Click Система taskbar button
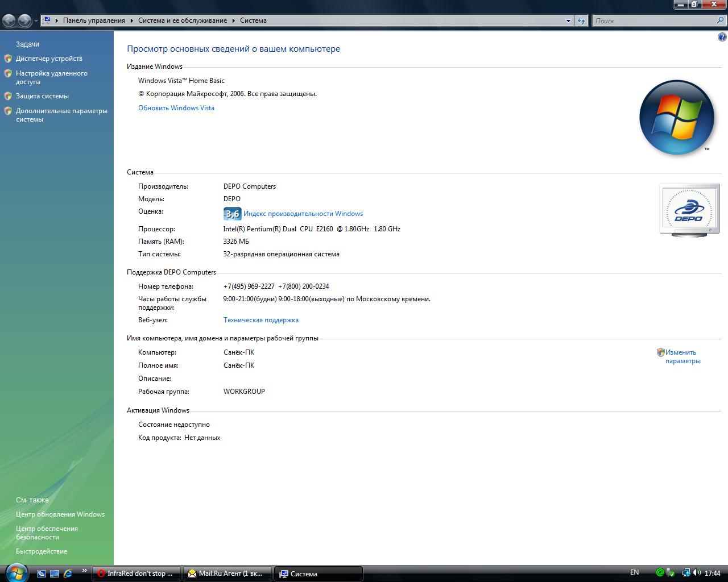The height and width of the screenshot is (582, 728). click(318, 573)
